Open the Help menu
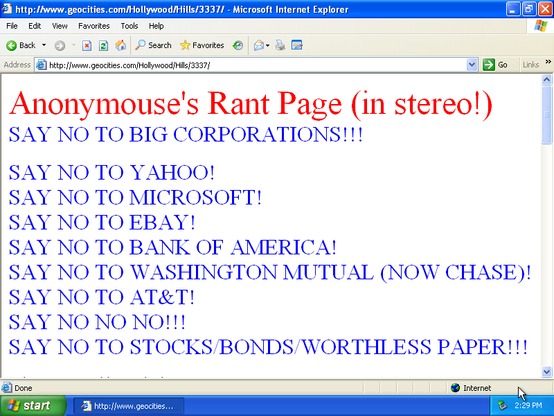Screen dimensions: 554x416 [x=156, y=26]
